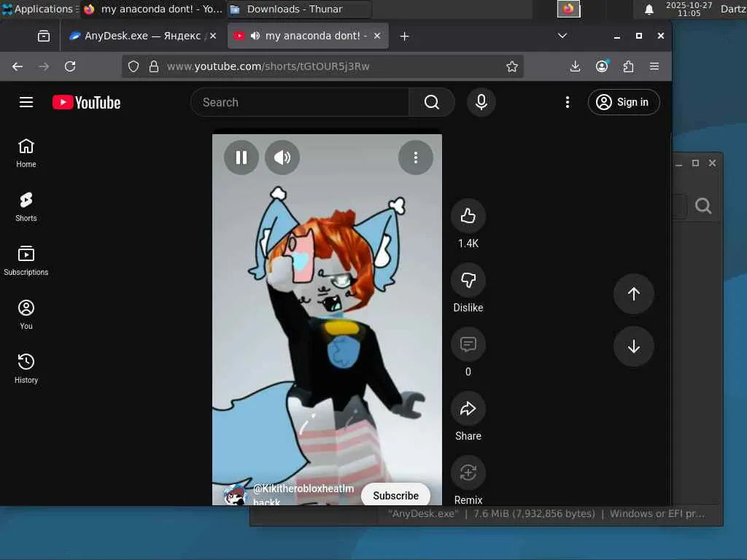Click the channel avatar on the Short
This screenshot has width=747, height=560.
[235, 495]
